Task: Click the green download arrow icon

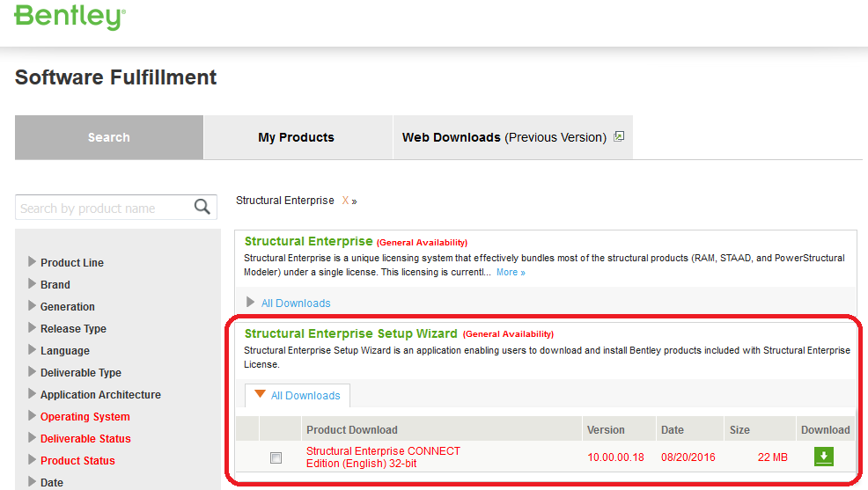Action: click(824, 457)
